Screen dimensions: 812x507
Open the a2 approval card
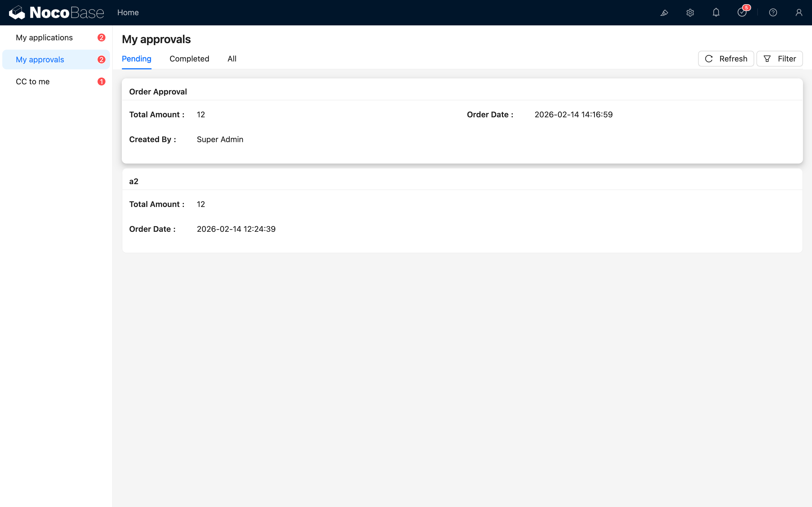[x=462, y=211]
